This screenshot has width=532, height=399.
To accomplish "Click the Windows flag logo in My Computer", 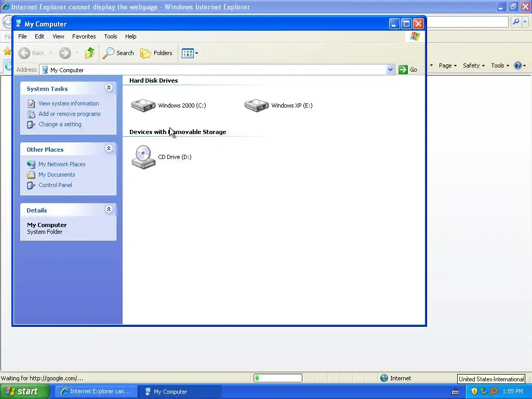I will pos(415,36).
